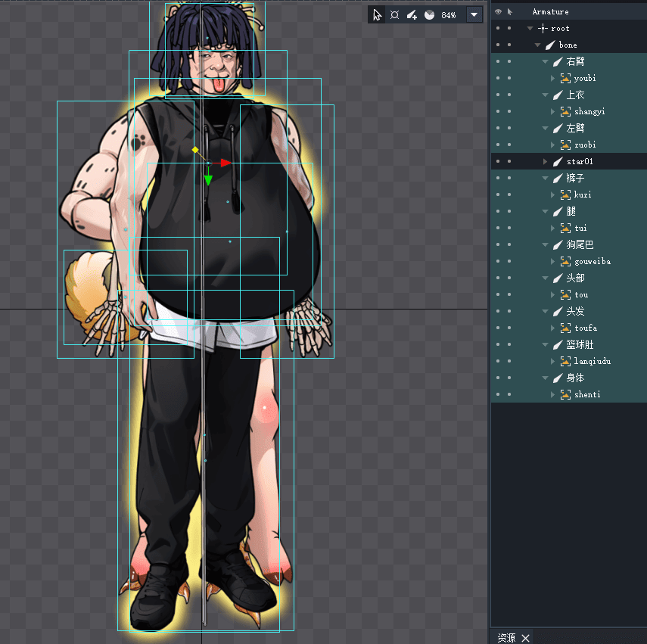This screenshot has width=647, height=644.
Task: Select the create bone tool
Action: click(412, 15)
